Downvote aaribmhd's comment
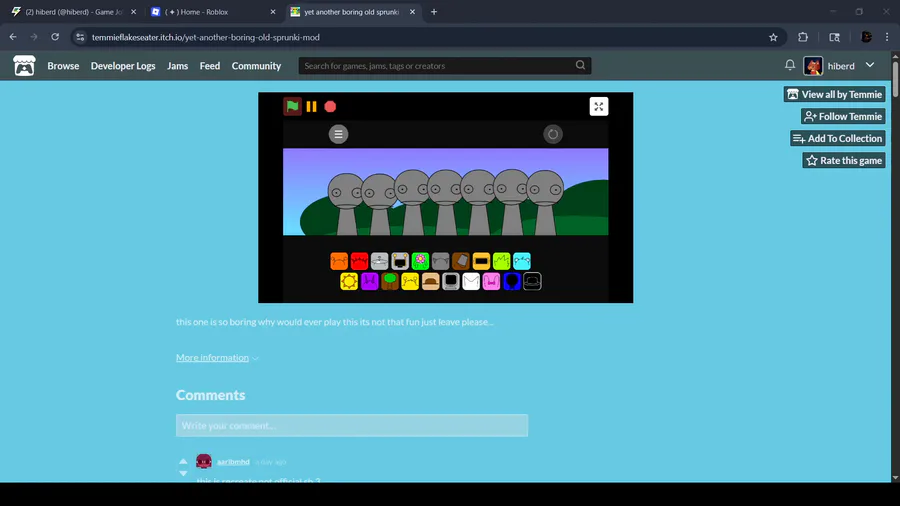The width and height of the screenshot is (900, 506). tap(183, 473)
